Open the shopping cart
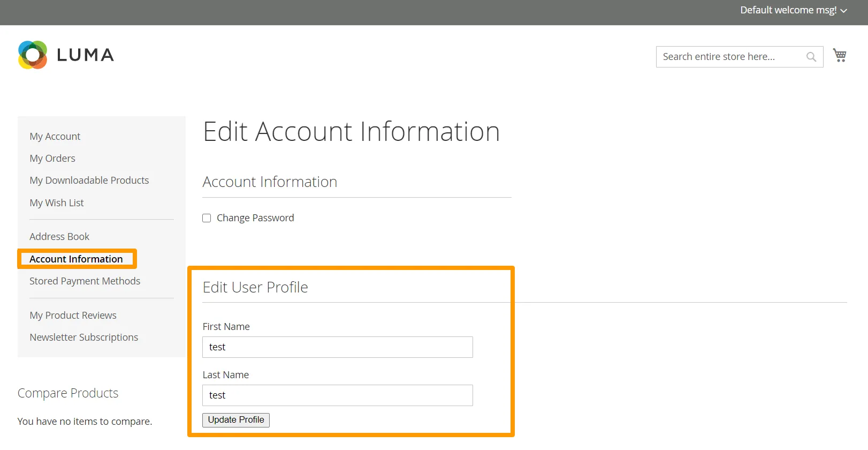This screenshot has height=450, width=868. click(839, 55)
